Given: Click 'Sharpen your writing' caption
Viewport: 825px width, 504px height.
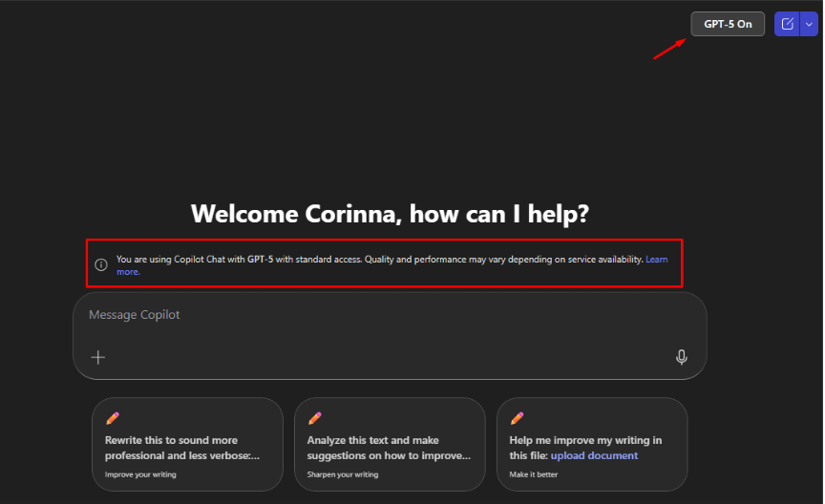Looking at the screenshot, I should point(343,474).
